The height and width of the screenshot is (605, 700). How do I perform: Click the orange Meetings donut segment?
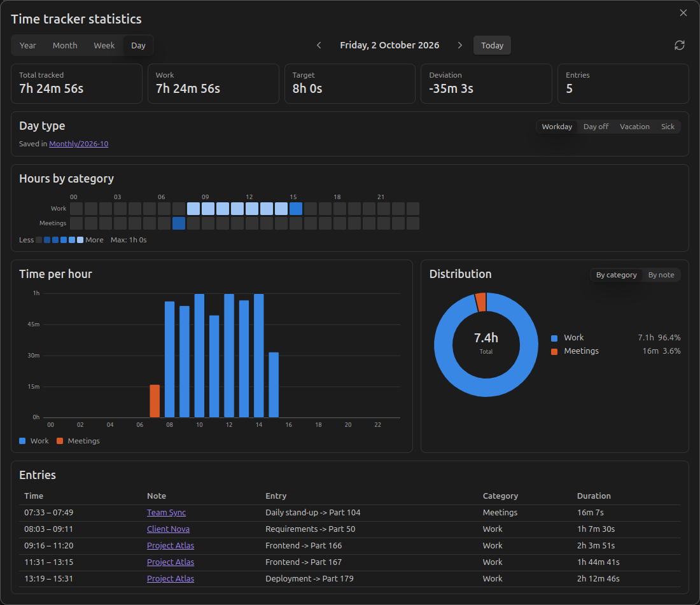pyautogui.click(x=480, y=302)
